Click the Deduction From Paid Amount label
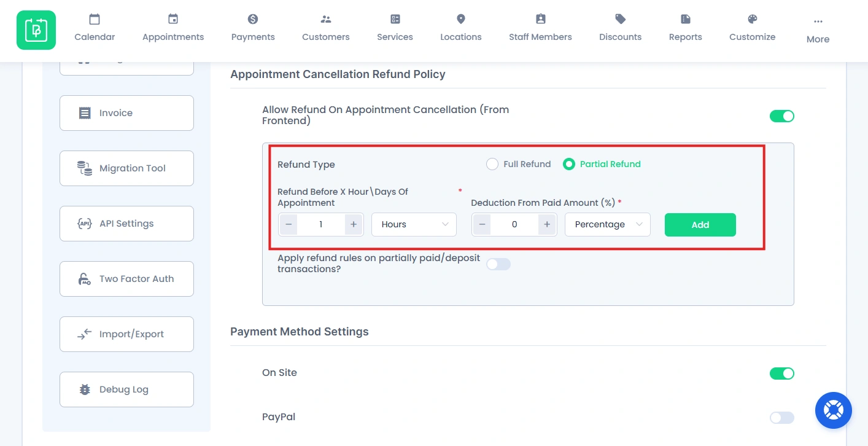The width and height of the screenshot is (868, 446). coord(543,203)
